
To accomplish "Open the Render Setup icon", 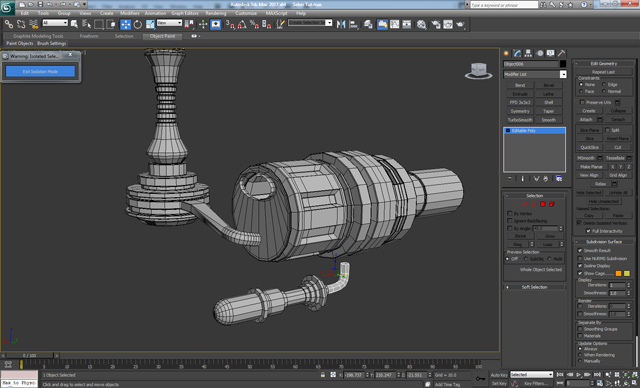I will 436,24.
